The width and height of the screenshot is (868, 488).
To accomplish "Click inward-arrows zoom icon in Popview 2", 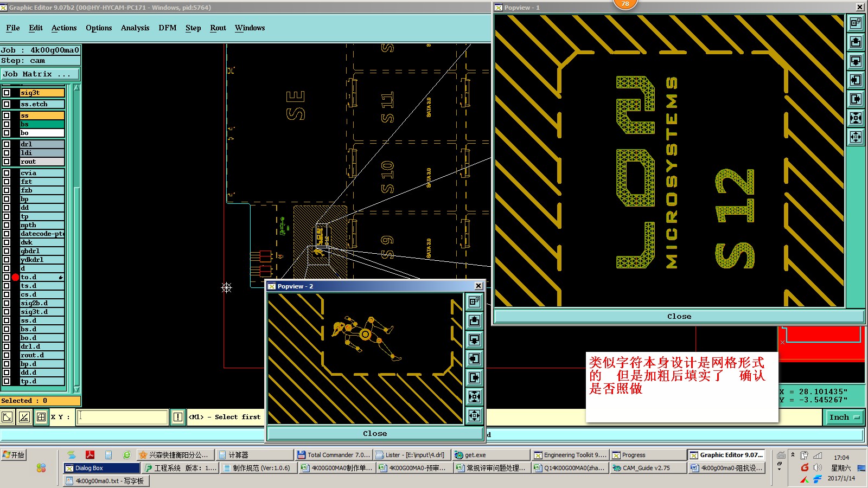I will pyautogui.click(x=474, y=396).
